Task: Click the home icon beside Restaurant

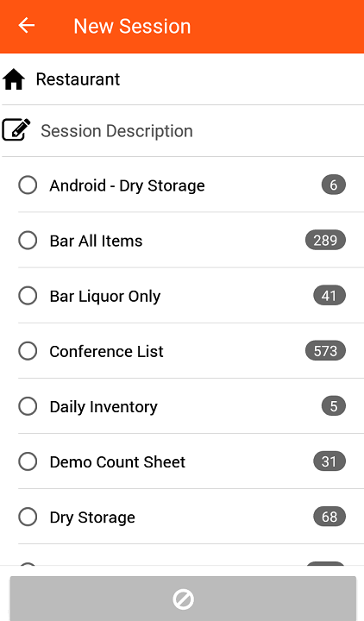Action: [14, 79]
